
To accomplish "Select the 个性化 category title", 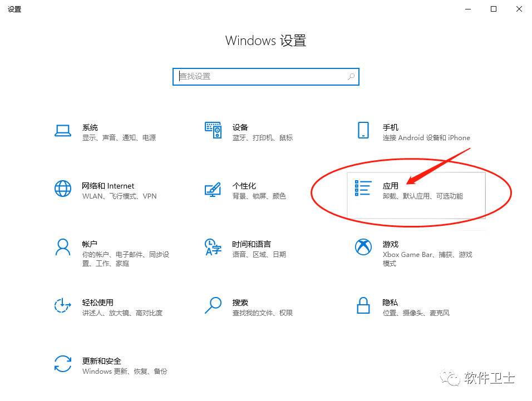I will 244,186.
